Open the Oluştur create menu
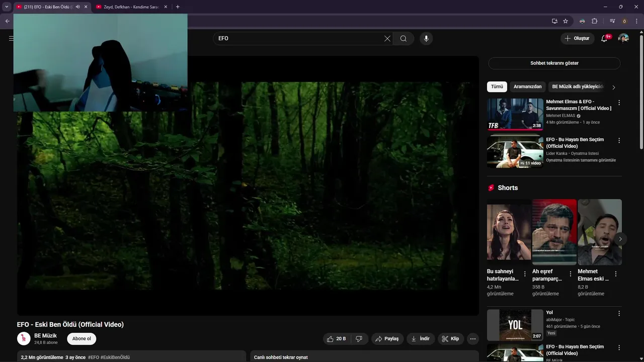 point(578,39)
